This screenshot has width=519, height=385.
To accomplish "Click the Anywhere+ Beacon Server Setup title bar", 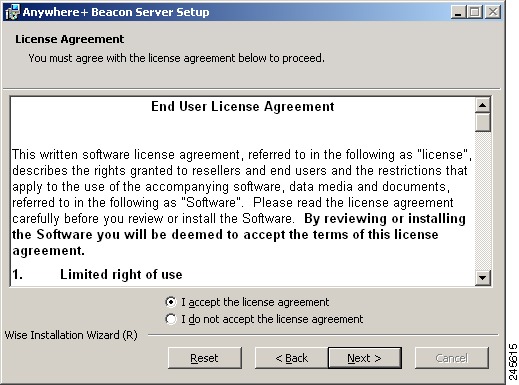I will click(253, 12).
